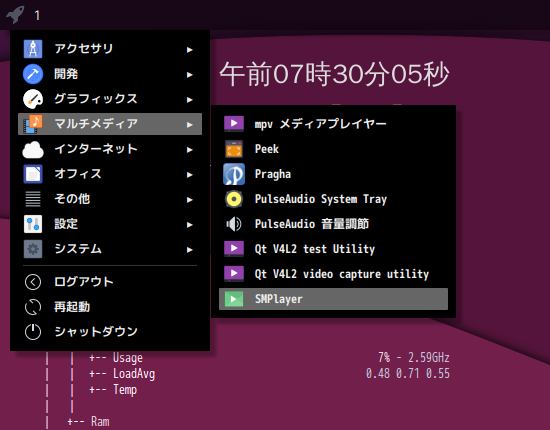
Task: Click the rocket launcher icon in panel
Action: (x=15, y=15)
